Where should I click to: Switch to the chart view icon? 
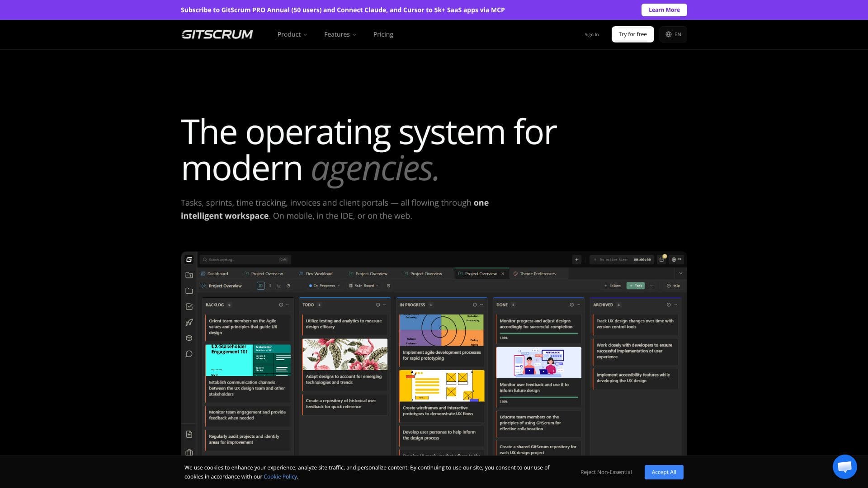click(x=279, y=286)
